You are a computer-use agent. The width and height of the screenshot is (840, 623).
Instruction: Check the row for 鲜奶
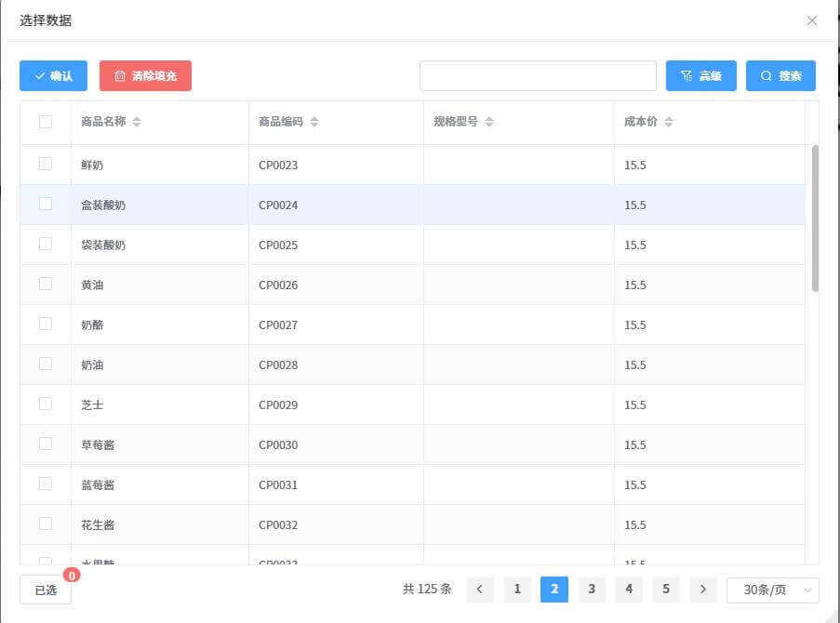point(46,164)
